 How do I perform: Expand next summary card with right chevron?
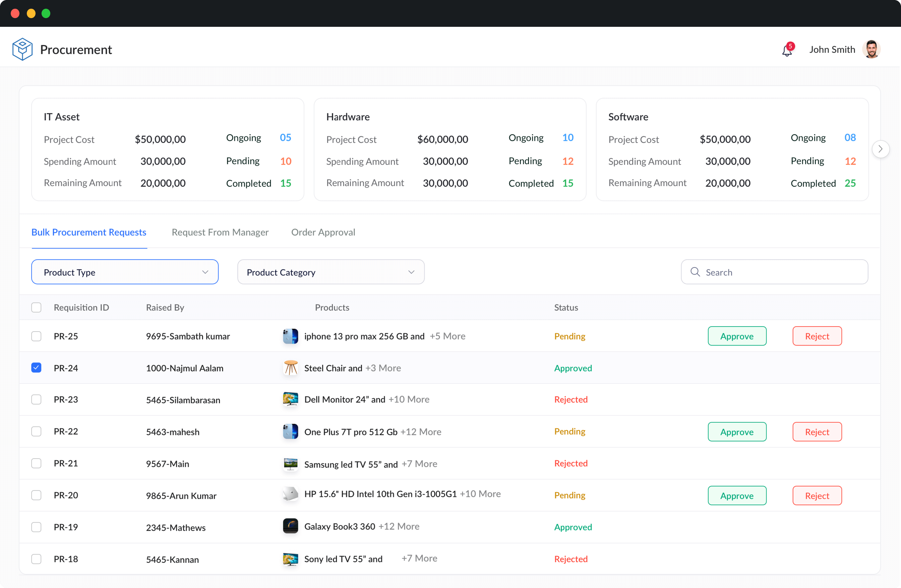(x=881, y=149)
